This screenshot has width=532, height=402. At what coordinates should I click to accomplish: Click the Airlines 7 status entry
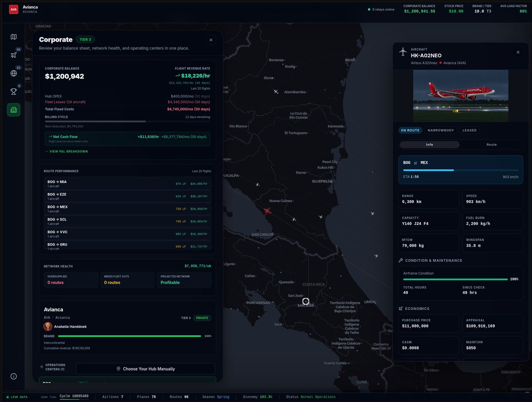click(113, 397)
